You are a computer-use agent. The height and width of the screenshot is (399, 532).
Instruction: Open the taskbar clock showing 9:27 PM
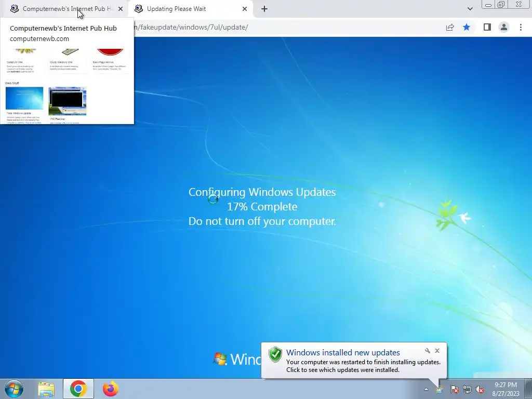click(506, 389)
